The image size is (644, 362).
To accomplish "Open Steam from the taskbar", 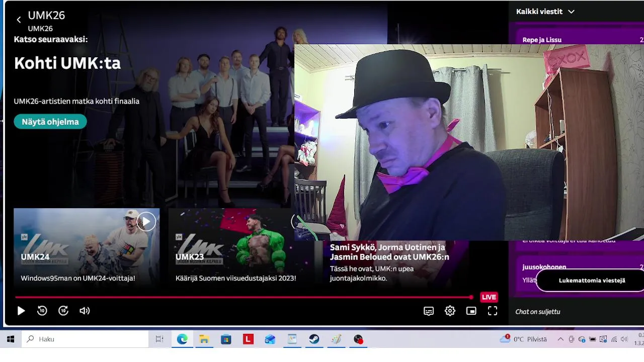I will click(x=314, y=339).
